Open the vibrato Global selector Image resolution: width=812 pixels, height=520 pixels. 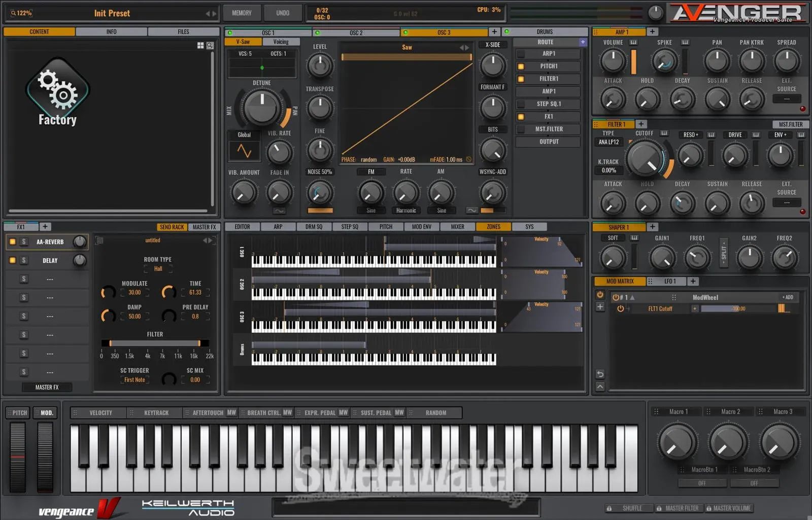click(244, 134)
